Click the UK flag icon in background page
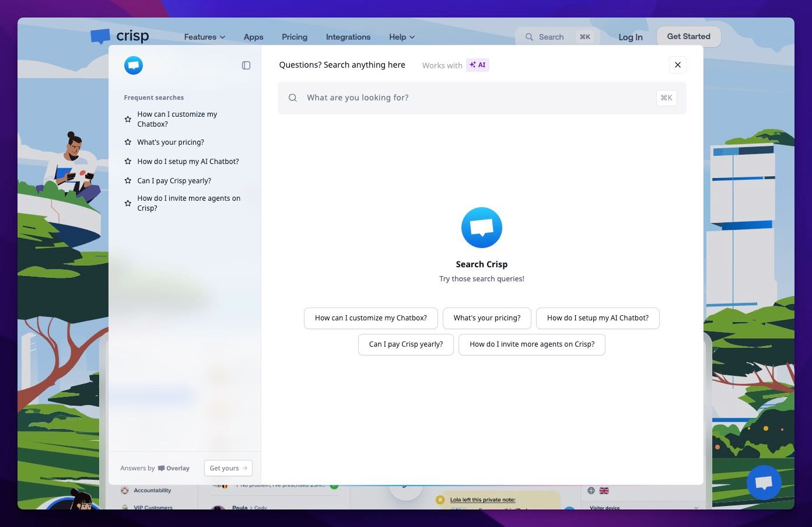812x527 pixels. click(x=604, y=491)
